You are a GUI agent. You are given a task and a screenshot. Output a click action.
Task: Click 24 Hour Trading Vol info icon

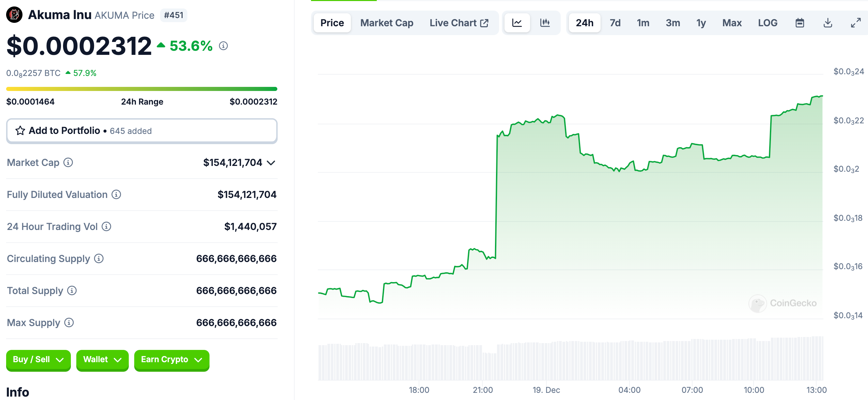[106, 227]
